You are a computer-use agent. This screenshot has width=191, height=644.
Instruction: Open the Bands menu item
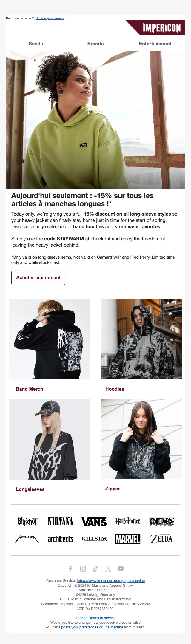pyautogui.click(x=36, y=44)
